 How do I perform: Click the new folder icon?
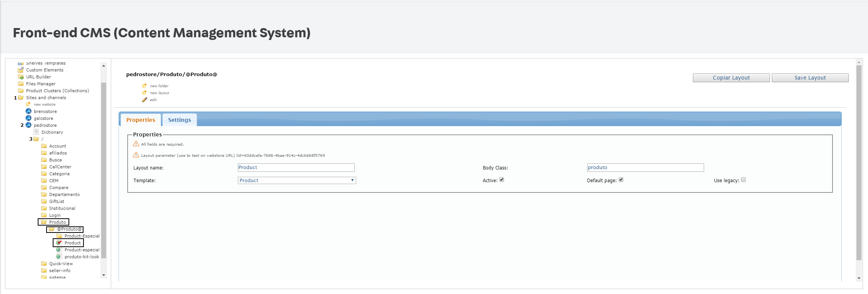(x=145, y=86)
